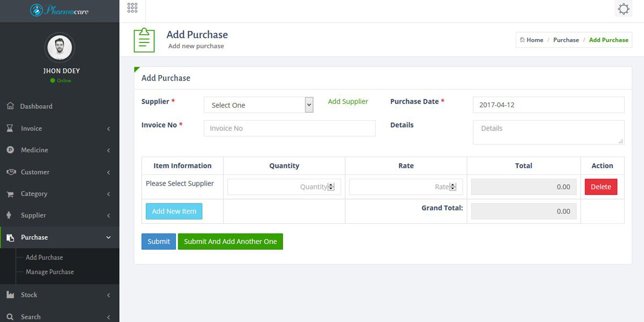Click Jhon Doey's profile avatar
Viewport: 644px width, 322px height.
coord(60,48)
